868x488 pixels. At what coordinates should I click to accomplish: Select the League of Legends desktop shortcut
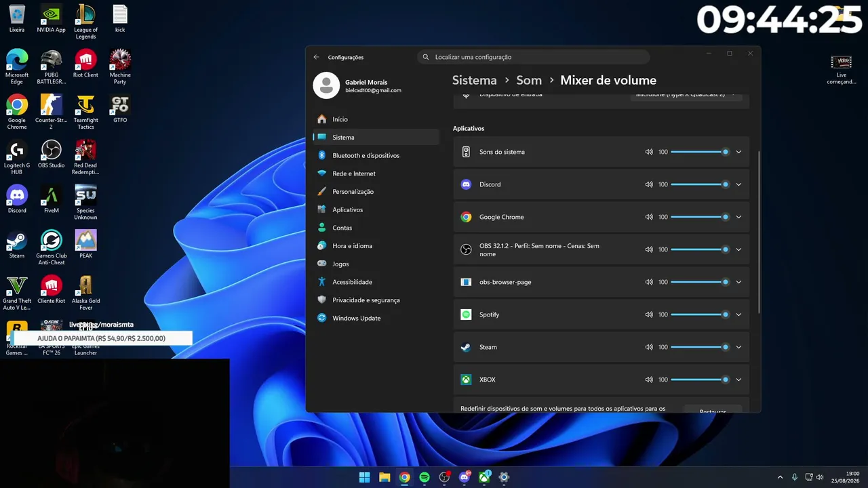point(85,22)
